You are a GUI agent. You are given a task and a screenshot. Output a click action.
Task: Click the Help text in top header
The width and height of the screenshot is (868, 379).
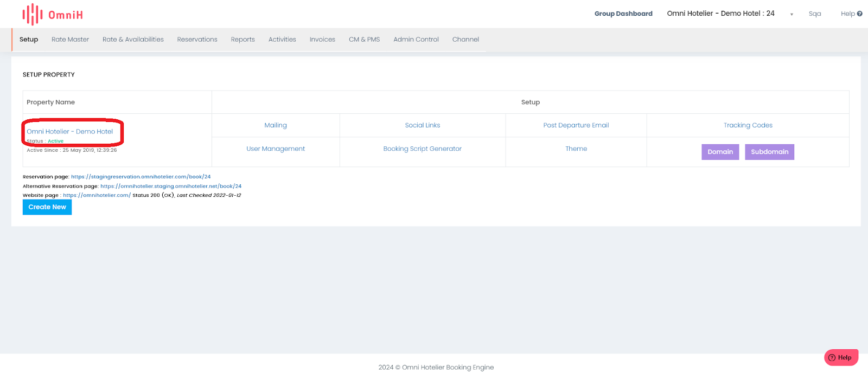coord(847,14)
